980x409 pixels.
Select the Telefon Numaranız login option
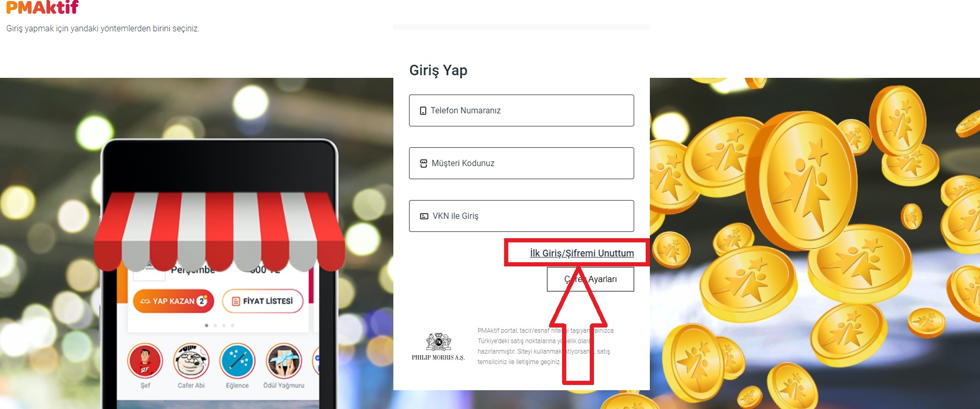(521, 110)
